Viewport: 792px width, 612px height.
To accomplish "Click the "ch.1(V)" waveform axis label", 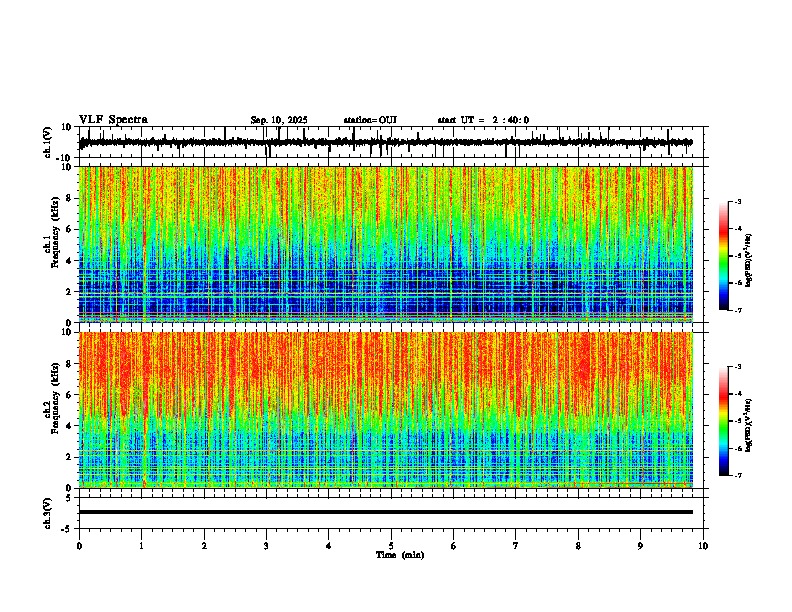I will click(x=48, y=142).
